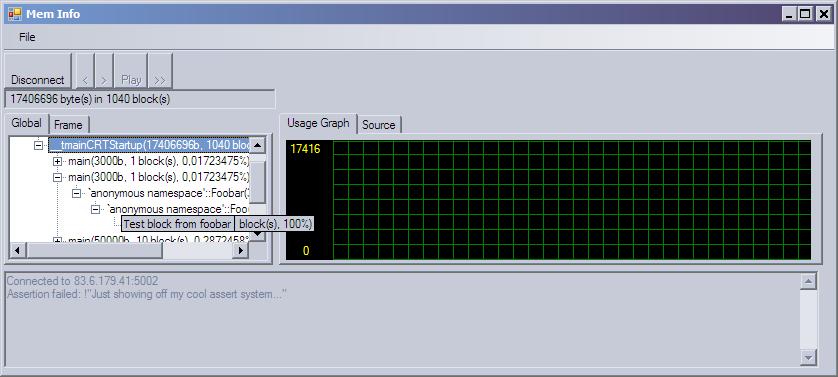Collapse the second main(3000b) node
Image resolution: width=838 pixels, height=377 pixels.
coord(57,177)
